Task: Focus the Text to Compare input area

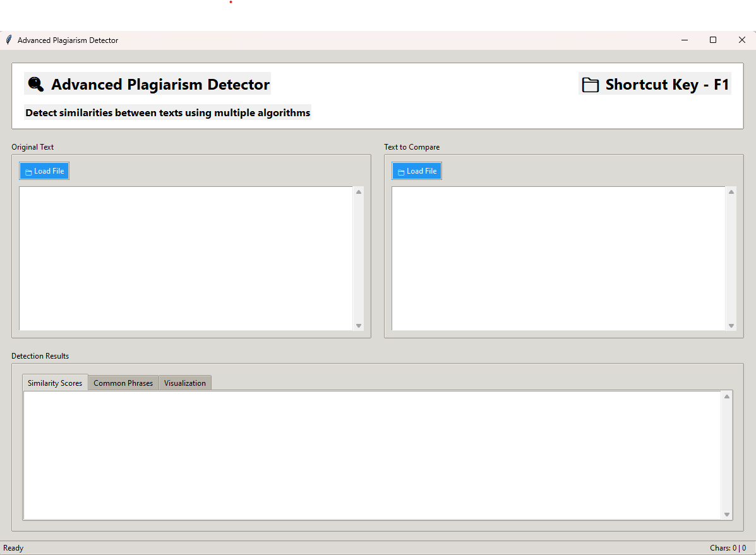Action: tap(558, 258)
